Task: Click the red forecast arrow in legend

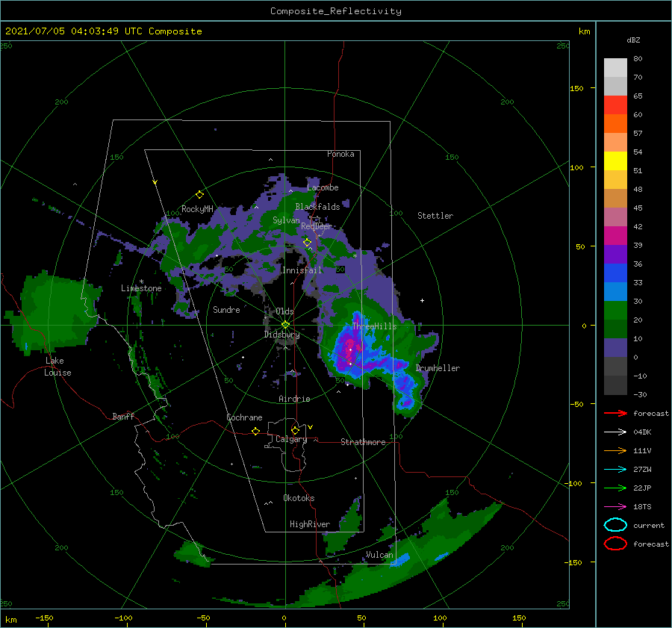Action: pyautogui.click(x=615, y=413)
